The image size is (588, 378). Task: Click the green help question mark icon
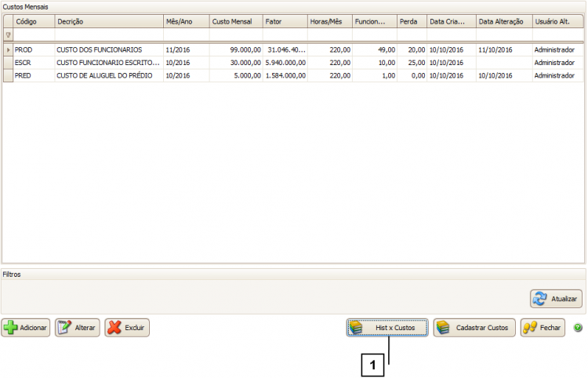[x=578, y=328]
